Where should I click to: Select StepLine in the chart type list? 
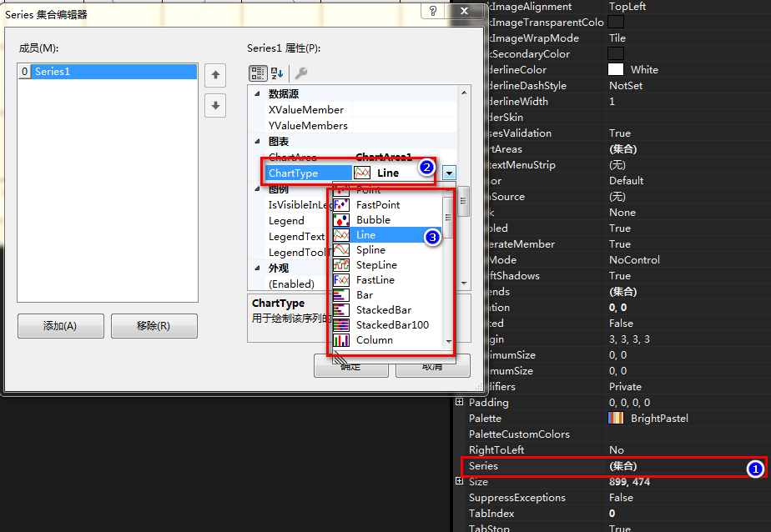(387, 265)
